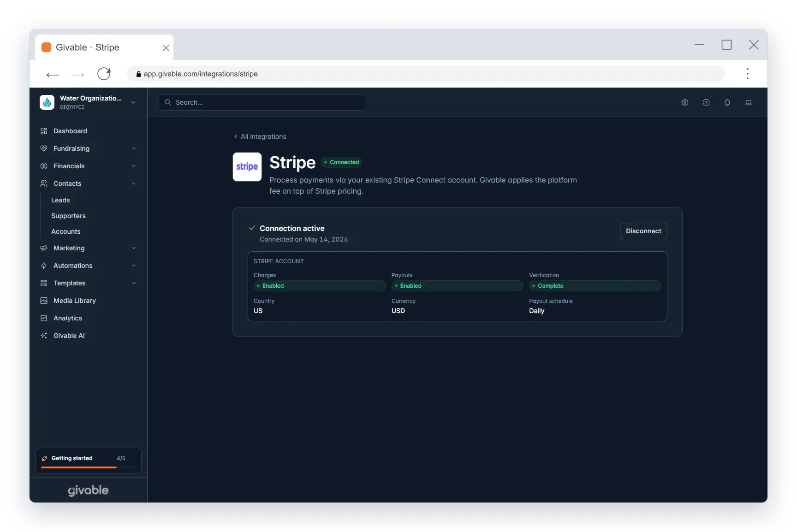Click into the Search field
The height and width of the screenshot is (532, 797).
click(262, 102)
